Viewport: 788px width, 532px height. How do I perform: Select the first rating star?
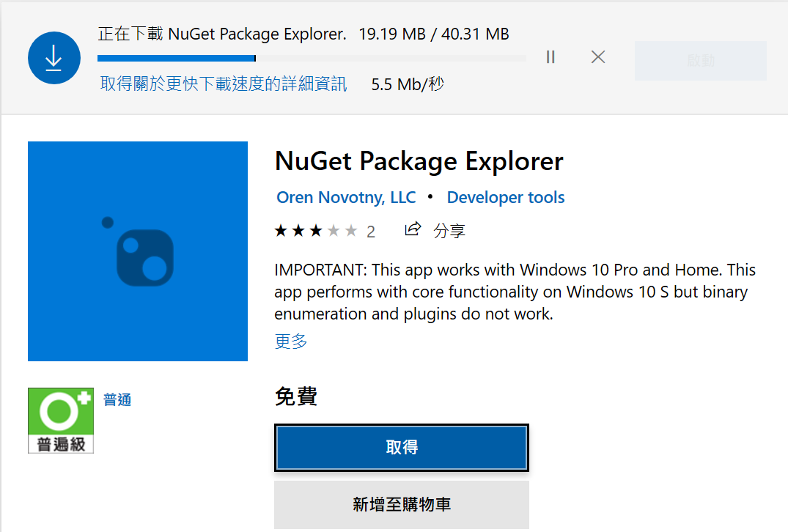(x=281, y=230)
